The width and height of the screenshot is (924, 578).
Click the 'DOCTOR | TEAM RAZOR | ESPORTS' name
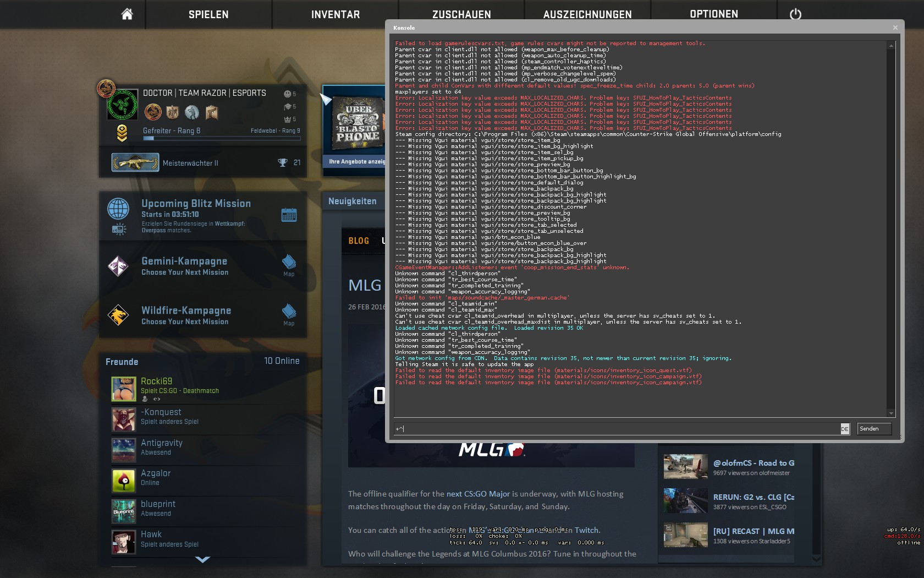[x=205, y=93]
